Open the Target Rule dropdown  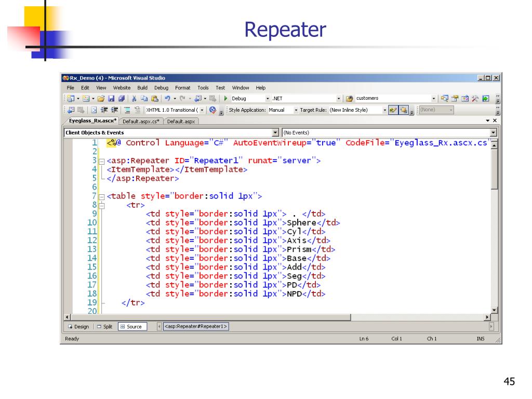pyautogui.click(x=384, y=110)
